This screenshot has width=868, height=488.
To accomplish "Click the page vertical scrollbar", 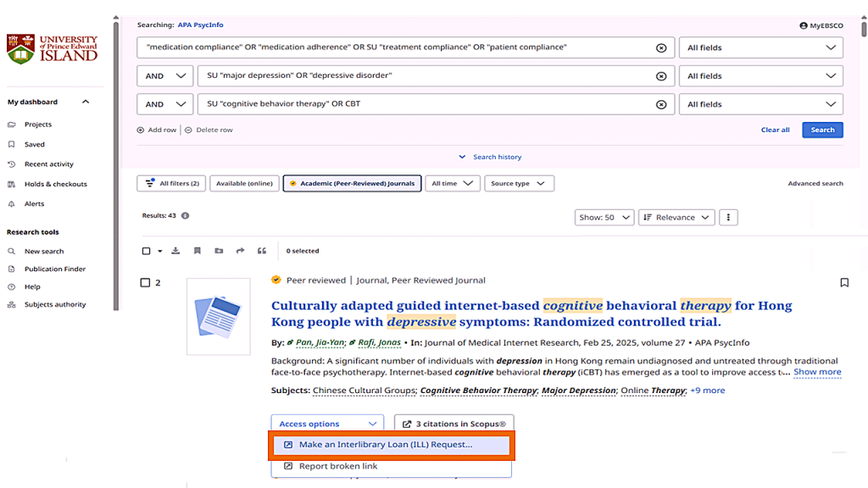I will tap(863, 169).
